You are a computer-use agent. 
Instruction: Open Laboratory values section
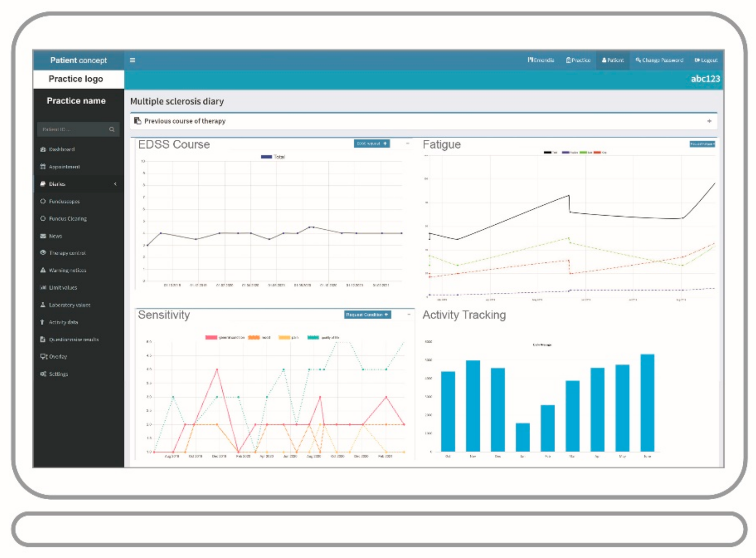[69, 305]
